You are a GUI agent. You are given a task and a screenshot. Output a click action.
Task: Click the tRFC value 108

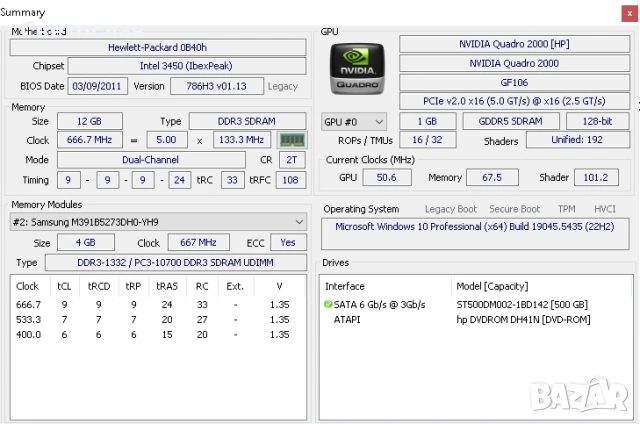291,180
